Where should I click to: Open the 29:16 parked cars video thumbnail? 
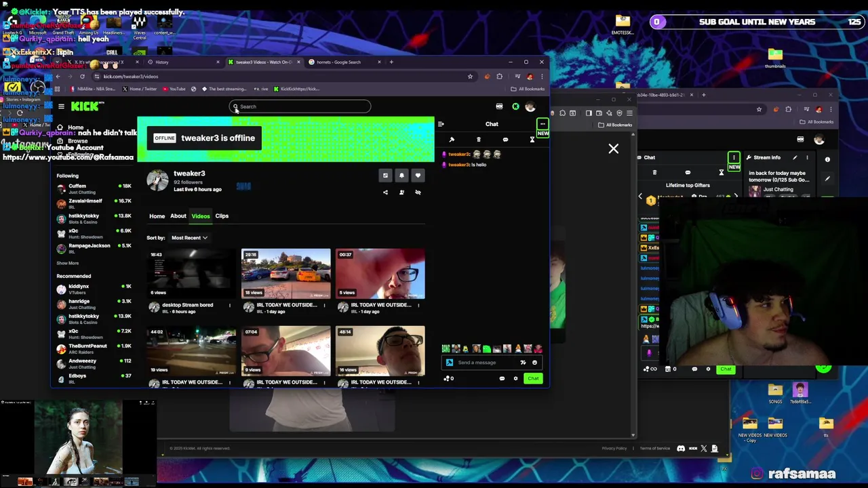click(x=285, y=274)
